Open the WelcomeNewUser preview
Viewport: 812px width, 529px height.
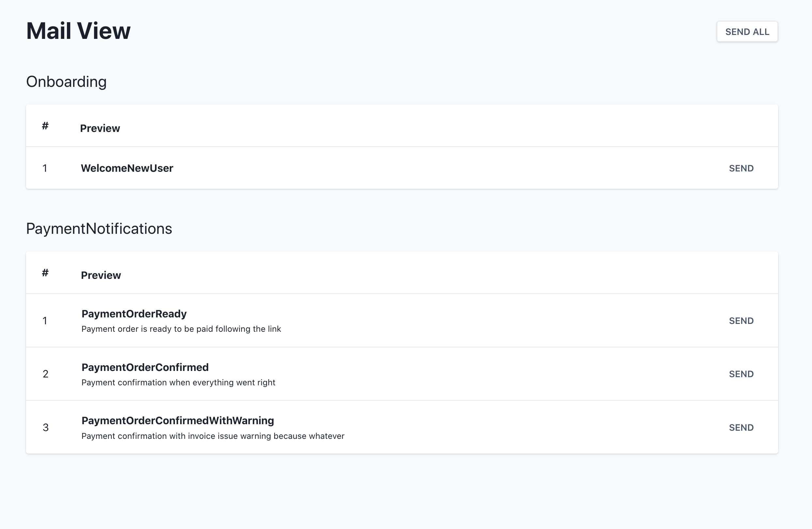coord(127,168)
